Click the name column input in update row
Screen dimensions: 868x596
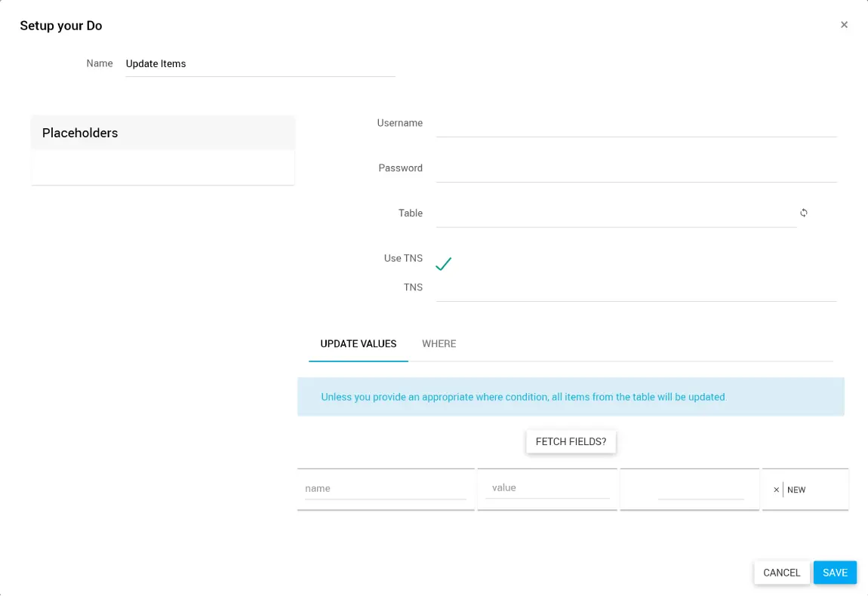pos(385,488)
